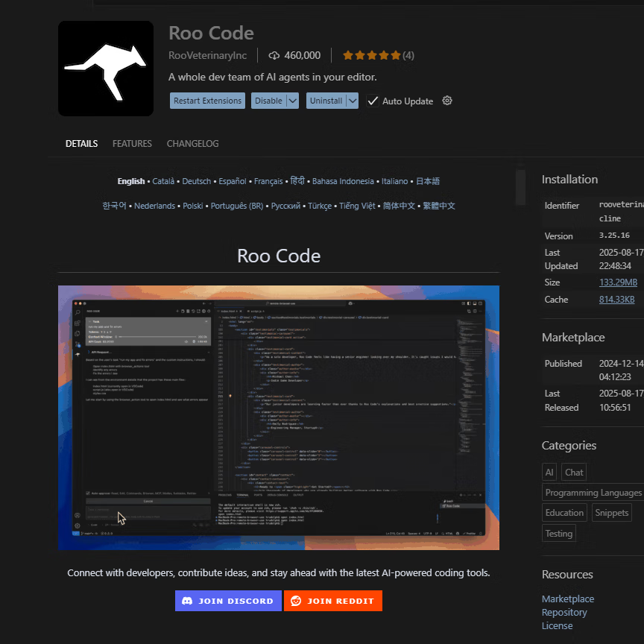This screenshot has width=644, height=644.
Task: Select the Español language link
Action: pos(232,181)
